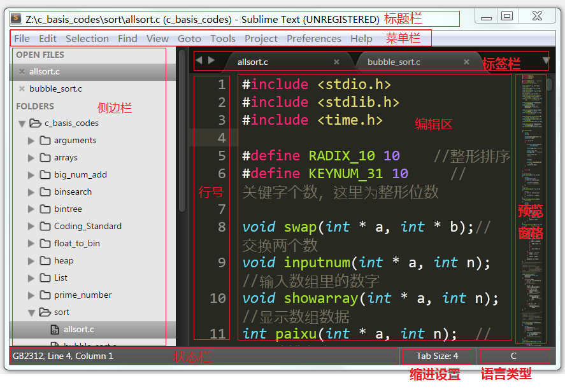The image size is (565, 392).
Task: Select the allsort.c file icon in sort folder
Action: [55, 330]
